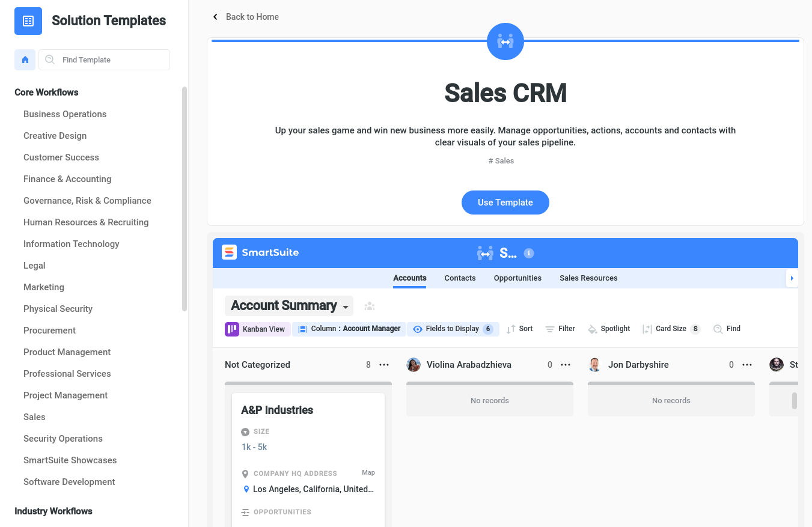
Task: Select Security Operations category
Action: pos(63,439)
